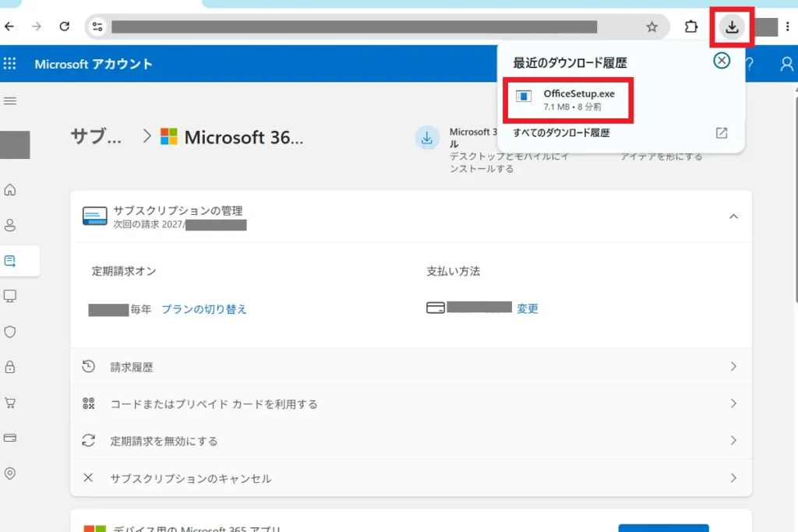This screenshot has width=798, height=532.
Task: Go to Home in the sidebar
Action: pos(9,190)
